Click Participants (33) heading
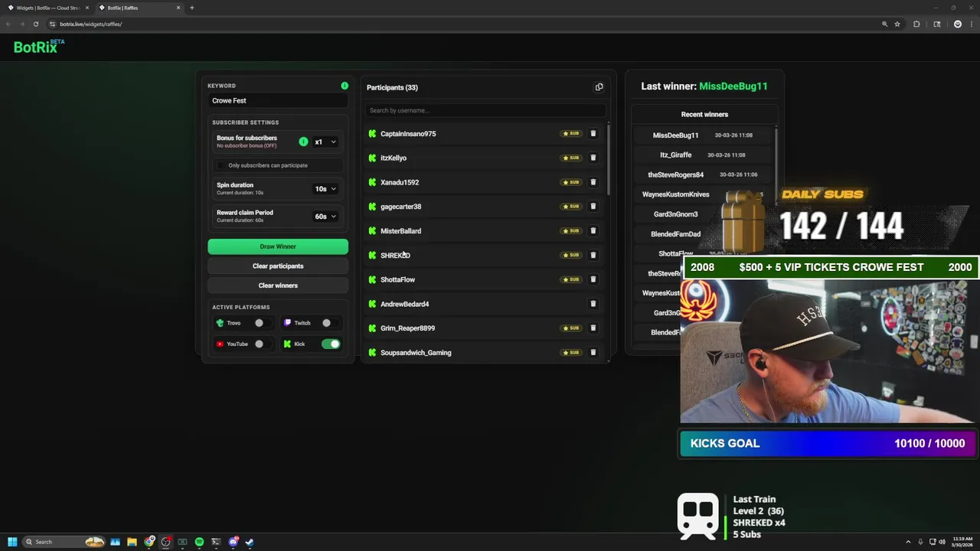This screenshot has width=980, height=551. [x=392, y=87]
